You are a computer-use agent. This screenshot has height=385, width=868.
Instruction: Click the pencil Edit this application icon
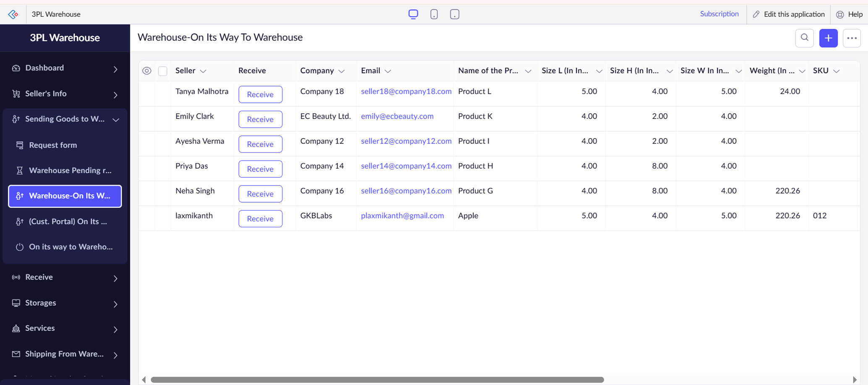(756, 14)
